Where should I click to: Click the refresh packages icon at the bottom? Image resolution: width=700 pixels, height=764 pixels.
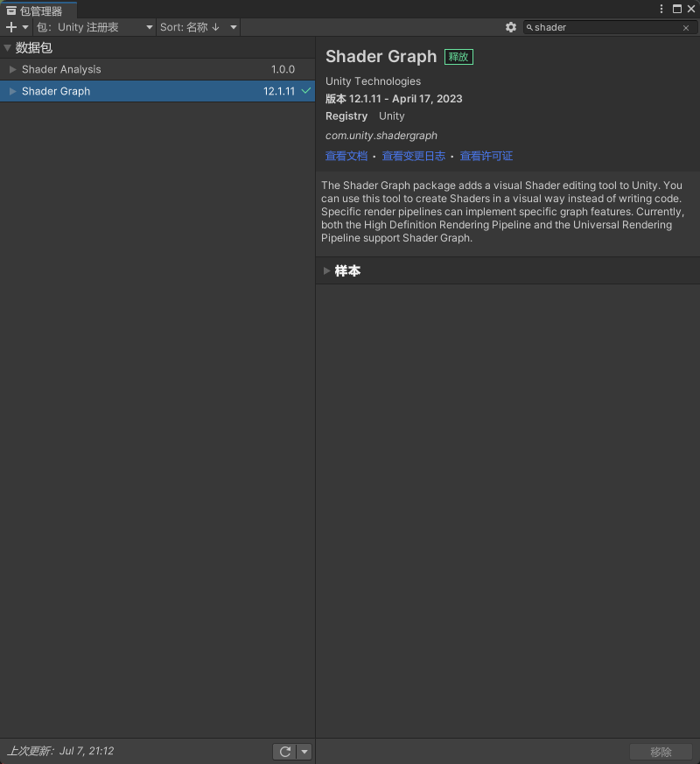[283, 751]
